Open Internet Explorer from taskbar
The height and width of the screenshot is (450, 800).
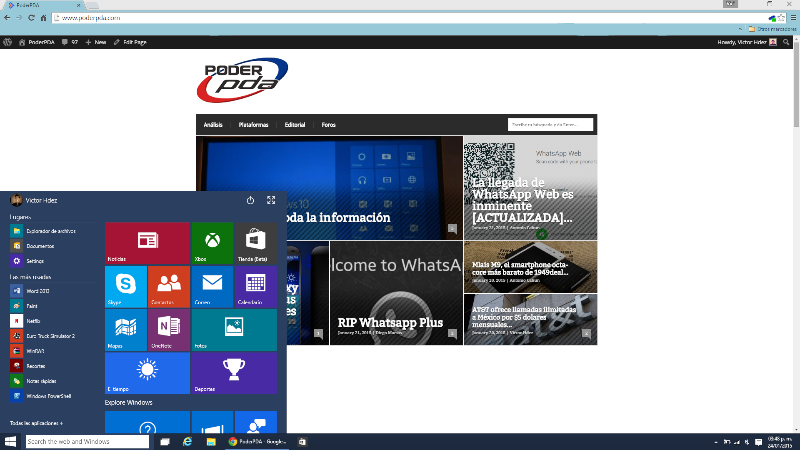point(187,442)
